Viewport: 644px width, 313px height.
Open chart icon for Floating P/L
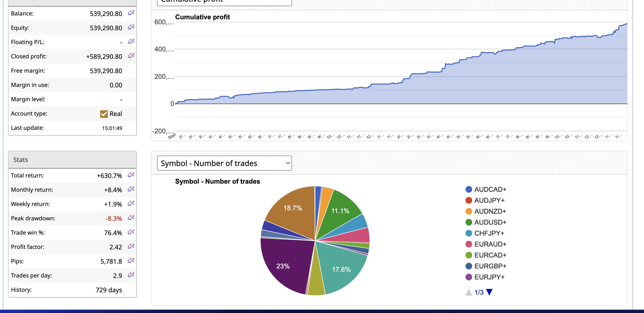(x=131, y=41)
